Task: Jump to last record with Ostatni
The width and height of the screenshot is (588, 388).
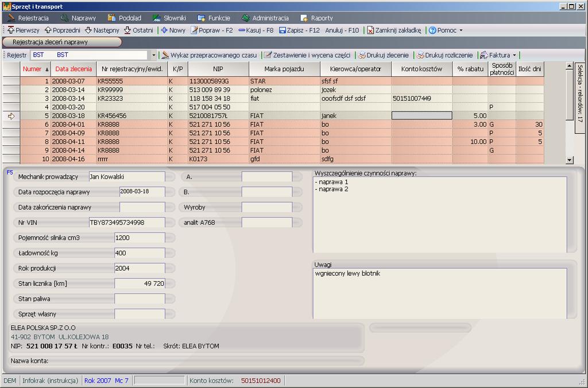Action: point(138,30)
